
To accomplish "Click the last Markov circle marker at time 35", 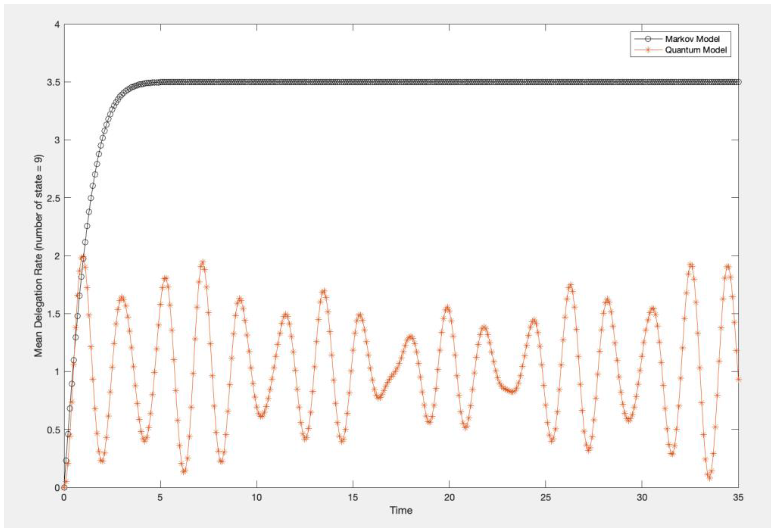I will click(738, 82).
